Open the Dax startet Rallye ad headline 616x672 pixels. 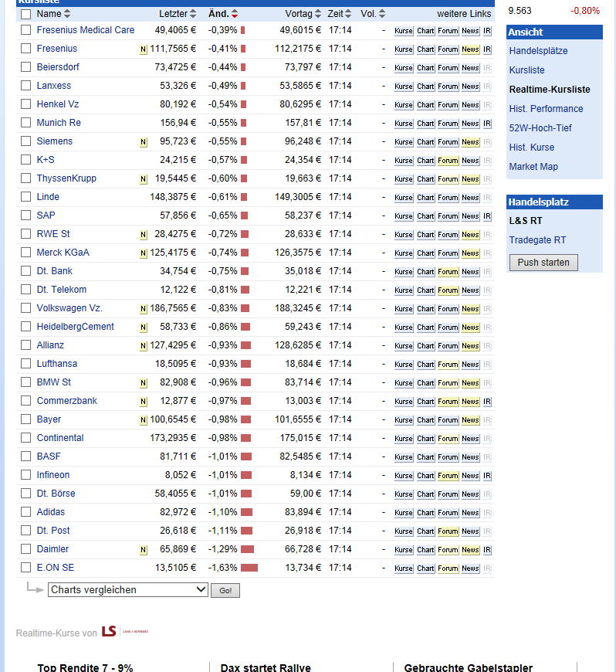[x=266, y=667]
